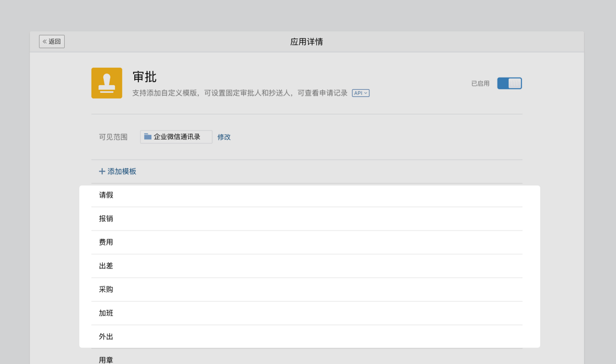Open the 用章 template row
The image size is (616, 364).
[307, 356]
